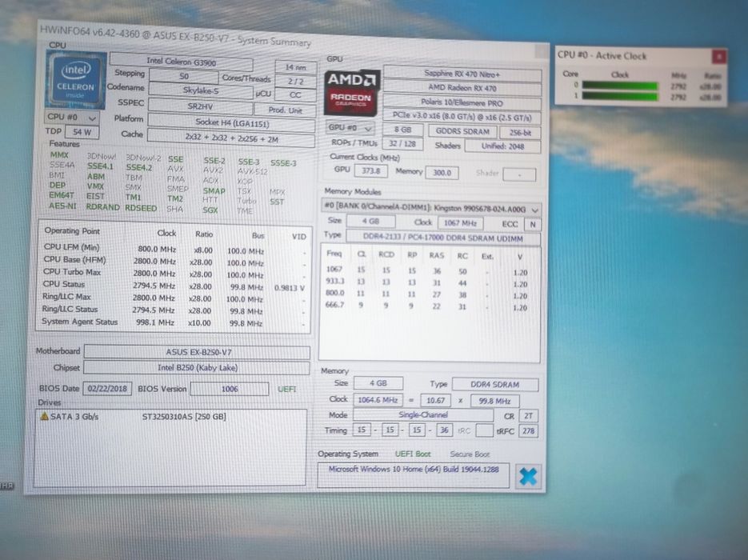Image resolution: width=748 pixels, height=560 pixels.
Task: Click the ROPs / TMUs 32 / 128 value
Action: pos(402,143)
